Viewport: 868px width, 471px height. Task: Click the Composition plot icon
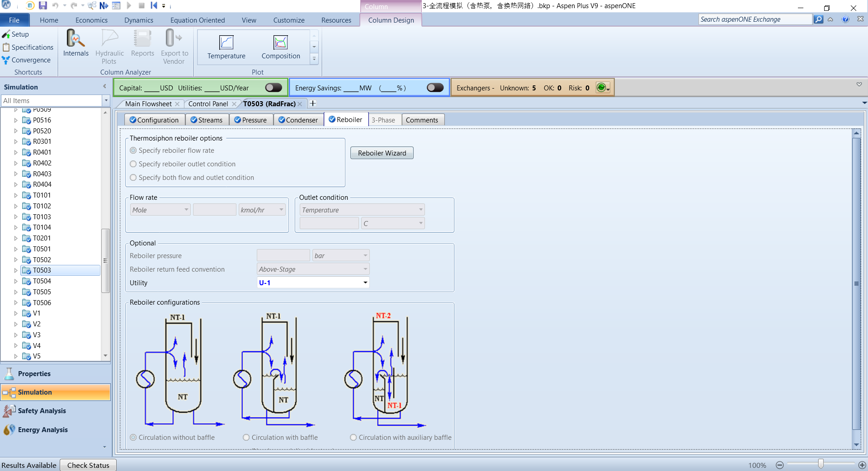(281, 42)
